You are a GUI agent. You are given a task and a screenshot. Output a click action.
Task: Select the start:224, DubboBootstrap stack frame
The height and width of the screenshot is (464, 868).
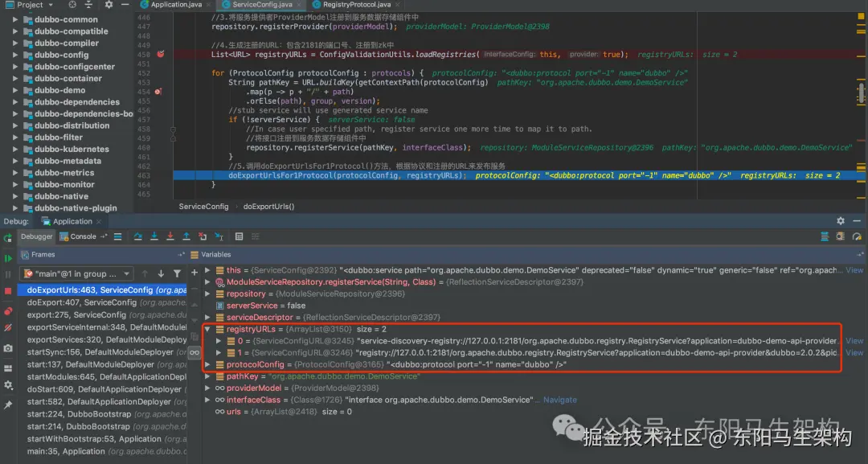[x=102, y=414]
